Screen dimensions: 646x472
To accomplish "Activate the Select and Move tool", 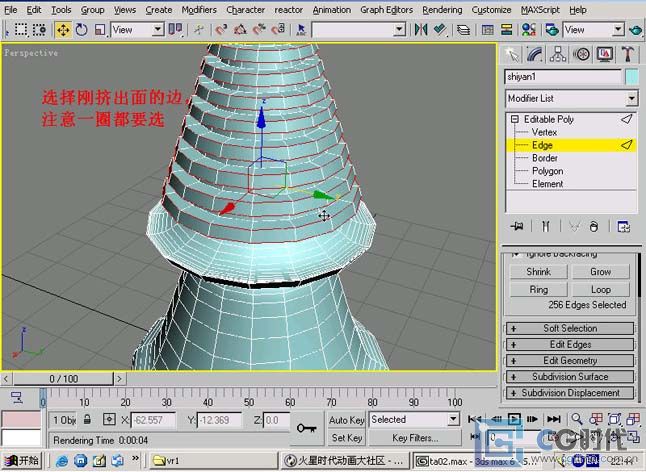I will [x=63, y=30].
